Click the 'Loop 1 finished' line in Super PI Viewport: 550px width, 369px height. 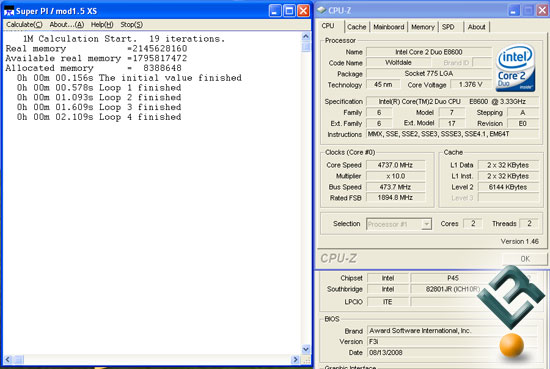coord(99,88)
